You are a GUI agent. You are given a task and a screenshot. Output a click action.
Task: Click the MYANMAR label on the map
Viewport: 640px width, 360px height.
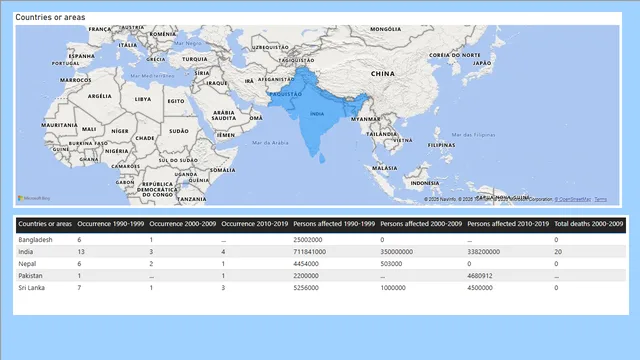pos(366,119)
